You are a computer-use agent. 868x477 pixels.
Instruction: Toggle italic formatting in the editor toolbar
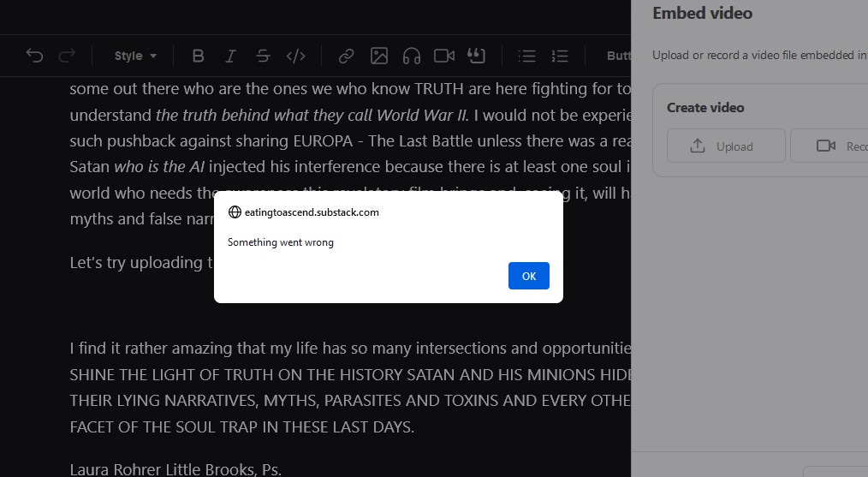230,56
